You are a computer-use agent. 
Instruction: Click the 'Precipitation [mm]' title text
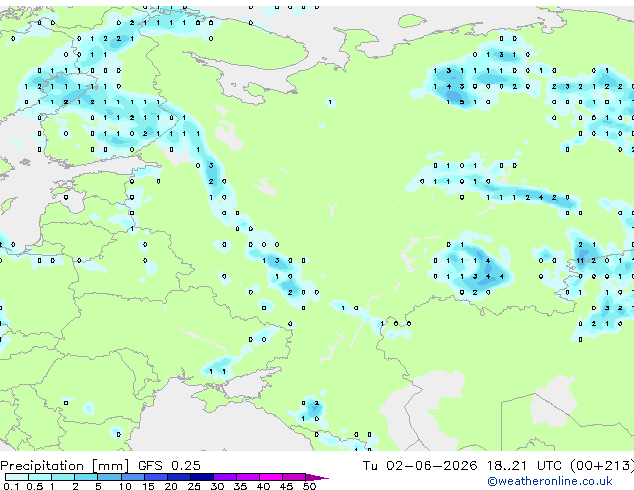(65, 466)
